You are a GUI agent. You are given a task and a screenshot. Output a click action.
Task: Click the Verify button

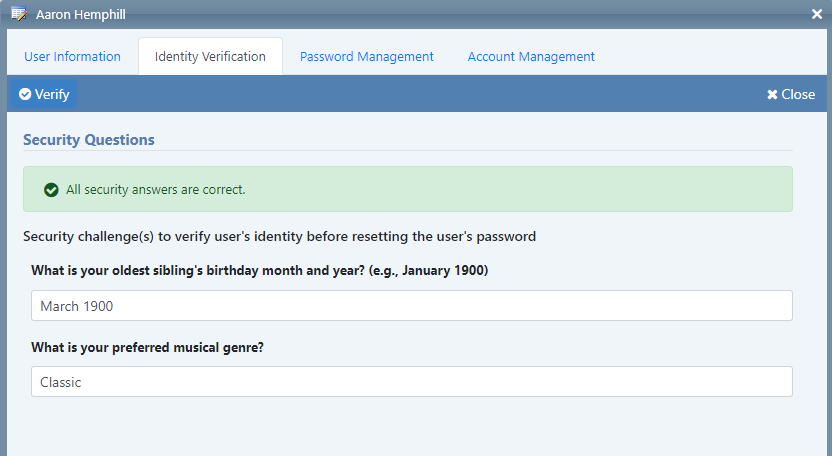point(44,94)
